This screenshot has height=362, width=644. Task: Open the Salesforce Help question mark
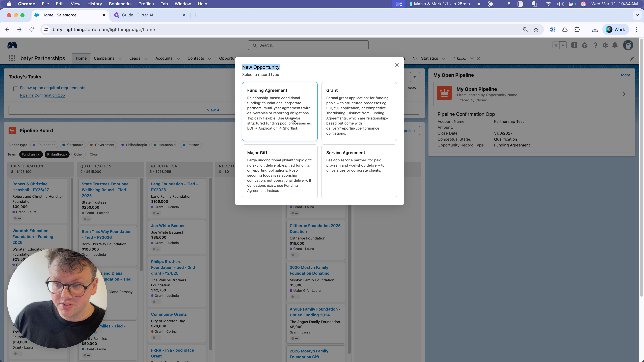(595, 45)
